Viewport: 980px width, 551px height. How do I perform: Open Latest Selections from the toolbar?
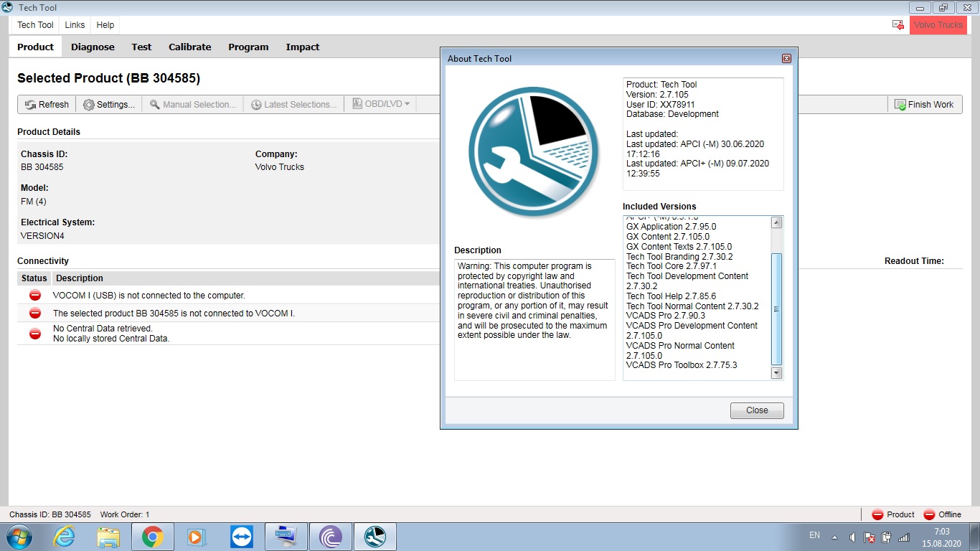(x=294, y=105)
